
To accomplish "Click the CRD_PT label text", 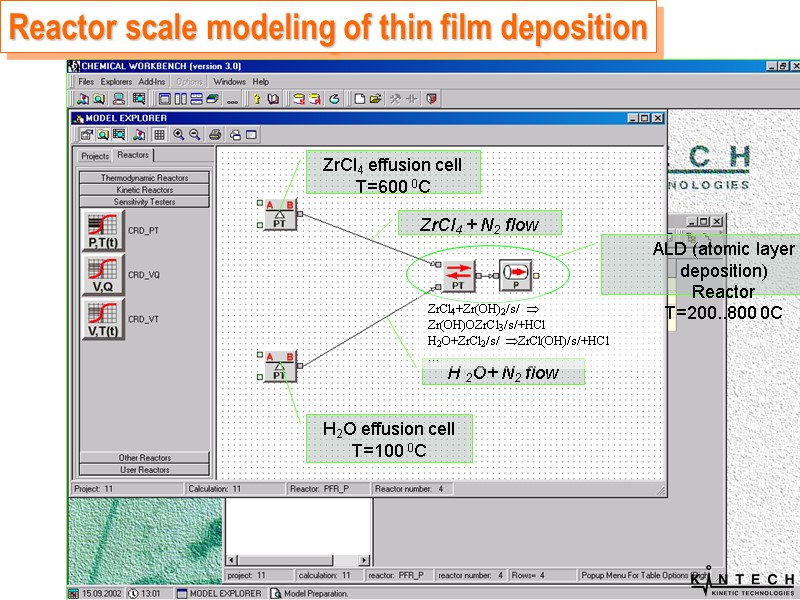I will [143, 231].
